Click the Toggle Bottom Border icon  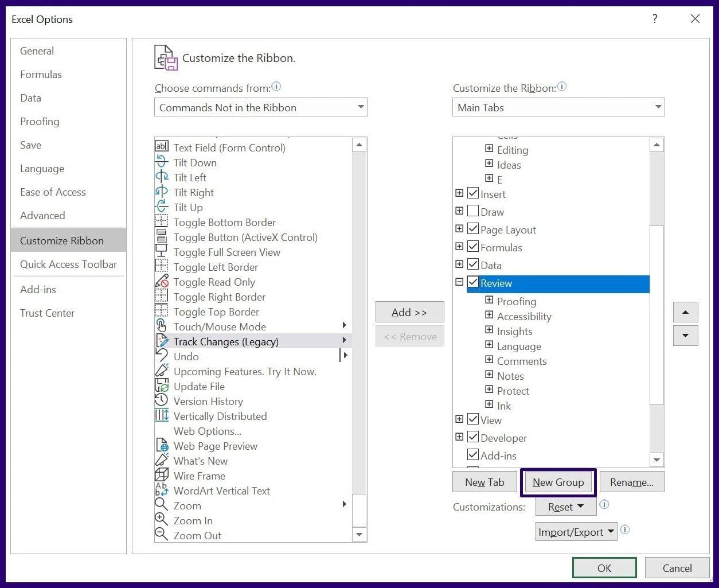162,222
